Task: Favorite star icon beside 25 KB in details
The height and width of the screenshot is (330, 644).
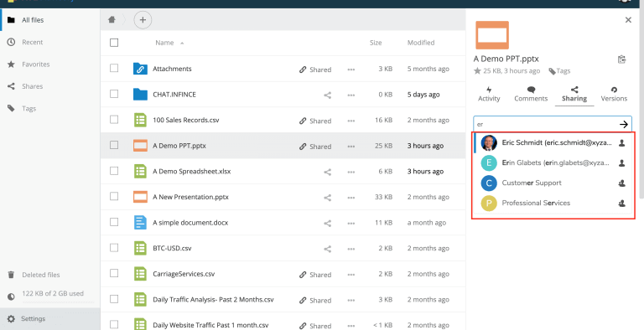Action: pyautogui.click(x=477, y=70)
